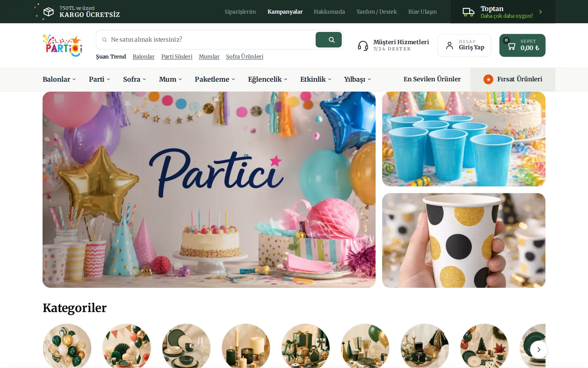Click En Sevilen Ürünler link

[x=432, y=79]
